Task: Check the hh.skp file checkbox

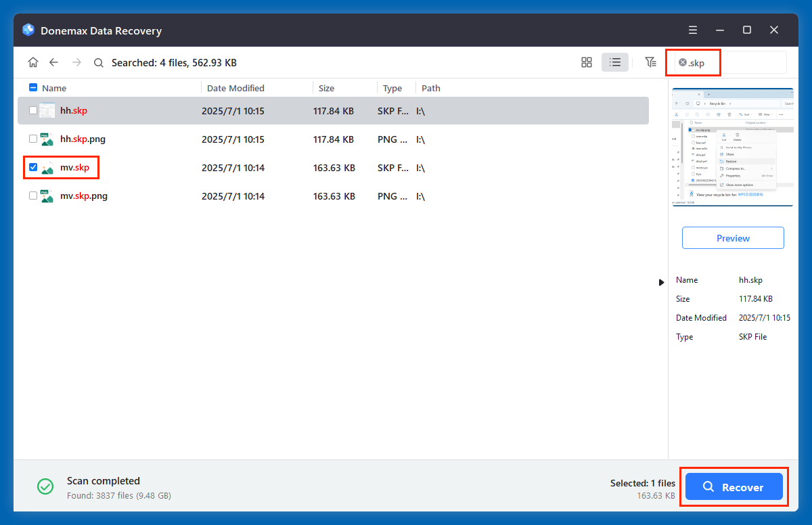Action: coord(32,110)
